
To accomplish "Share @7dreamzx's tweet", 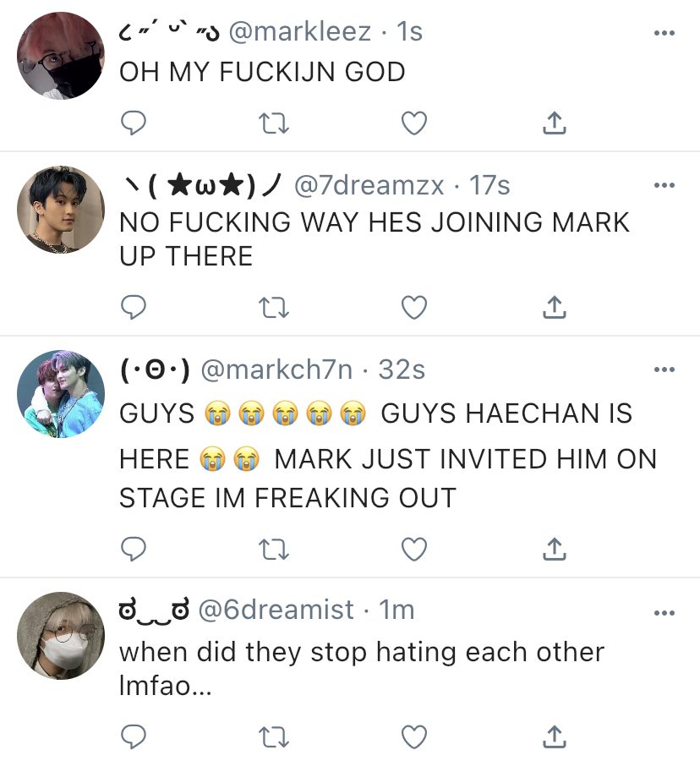I will coord(555,307).
